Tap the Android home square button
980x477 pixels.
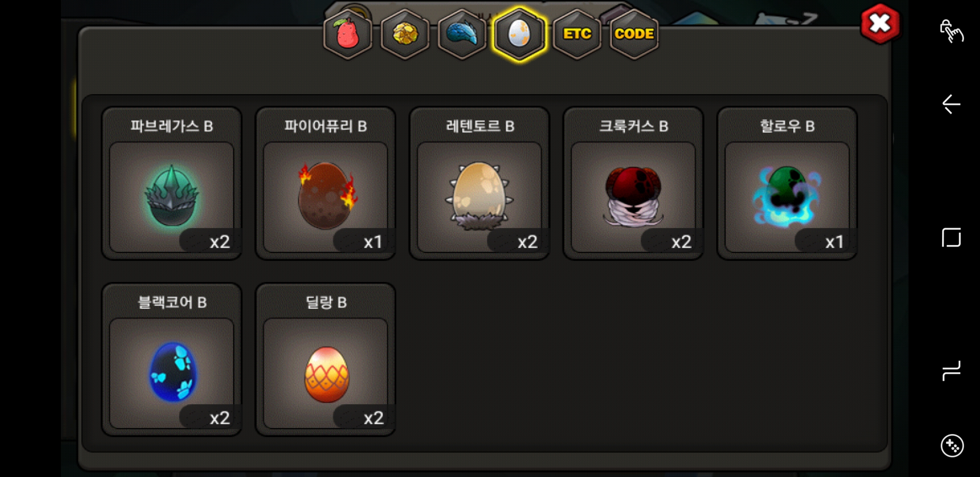pos(952,238)
